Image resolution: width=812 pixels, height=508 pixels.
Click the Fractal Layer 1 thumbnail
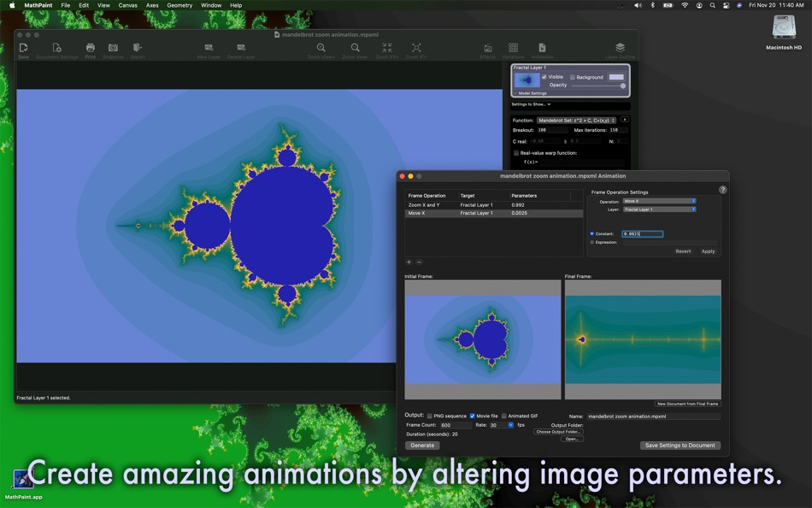pyautogui.click(x=527, y=80)
